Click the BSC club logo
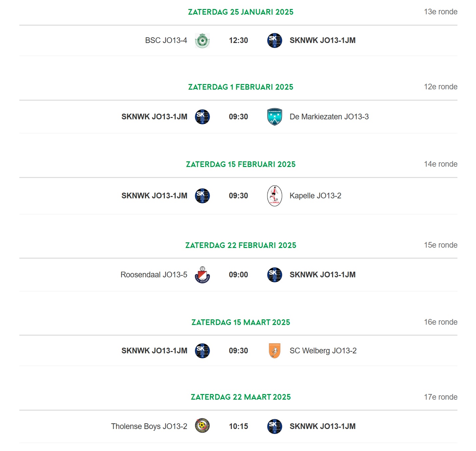Viewport: 476px width, 451px height. pos(202,41)
